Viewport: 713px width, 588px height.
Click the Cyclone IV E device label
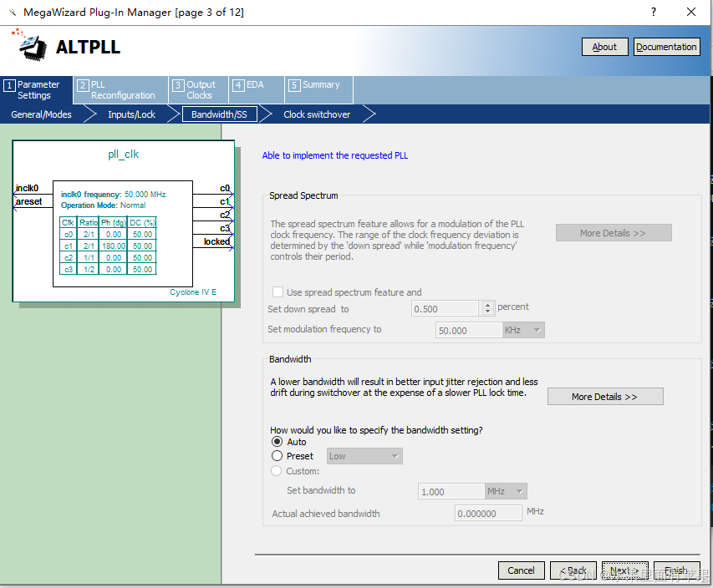coord(193,292)
